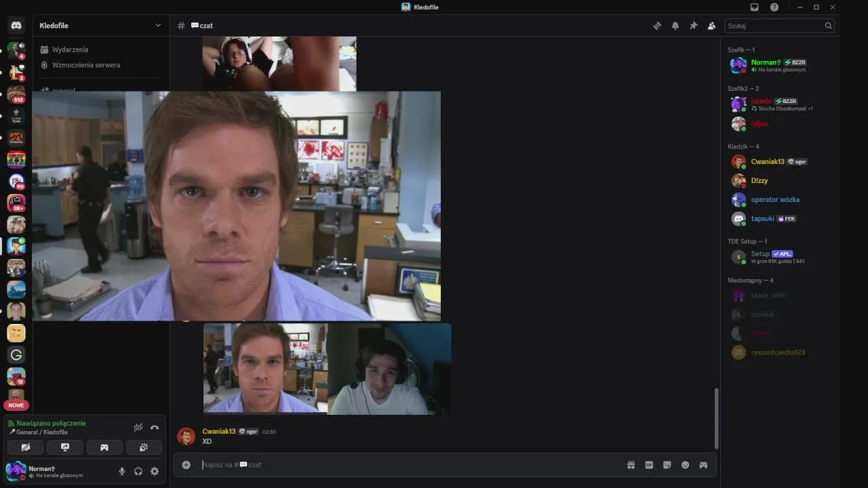Open the image with the man wearing headphones

389,369
